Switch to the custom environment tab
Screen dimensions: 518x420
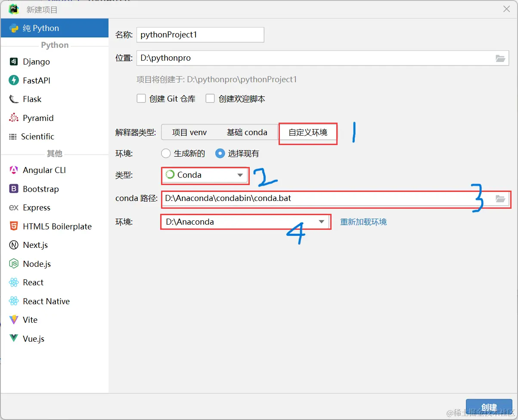(x=308, y=133)
